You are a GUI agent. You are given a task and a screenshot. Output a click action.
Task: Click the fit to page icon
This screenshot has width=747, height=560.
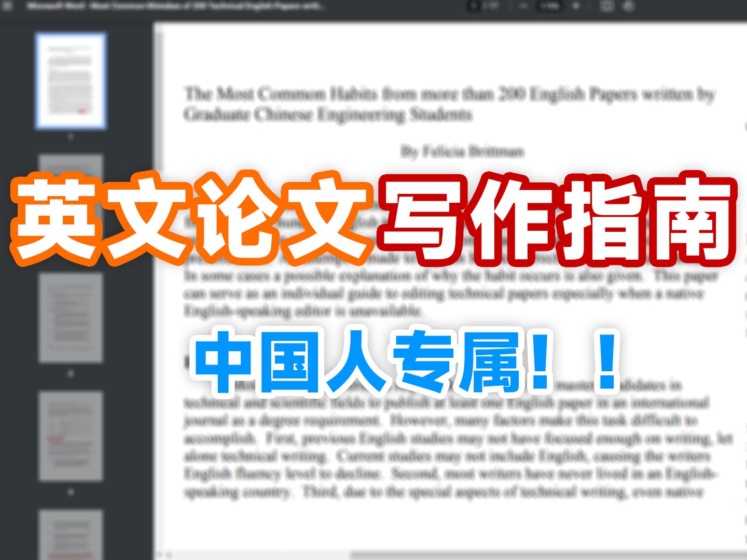(x=606, y=6)
